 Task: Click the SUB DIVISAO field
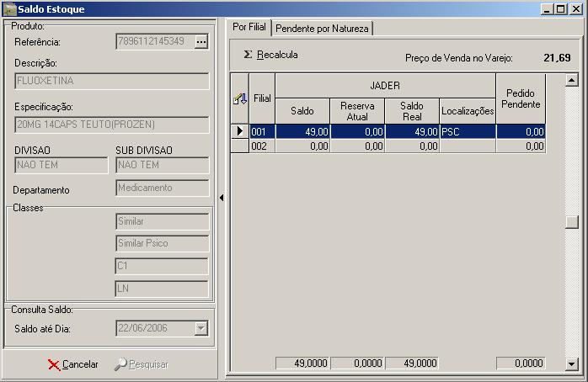[163, 165]
